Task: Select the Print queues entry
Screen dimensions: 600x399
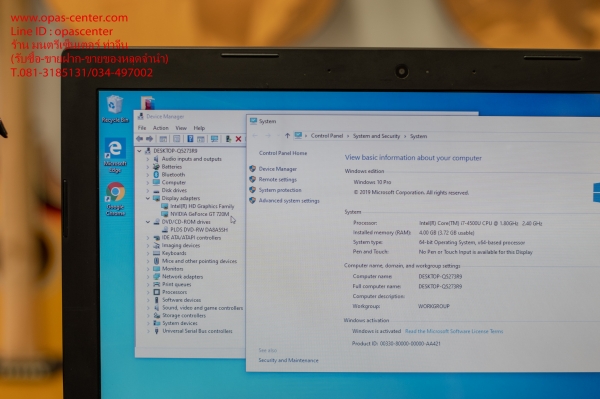Action: [x=176, y=284]
